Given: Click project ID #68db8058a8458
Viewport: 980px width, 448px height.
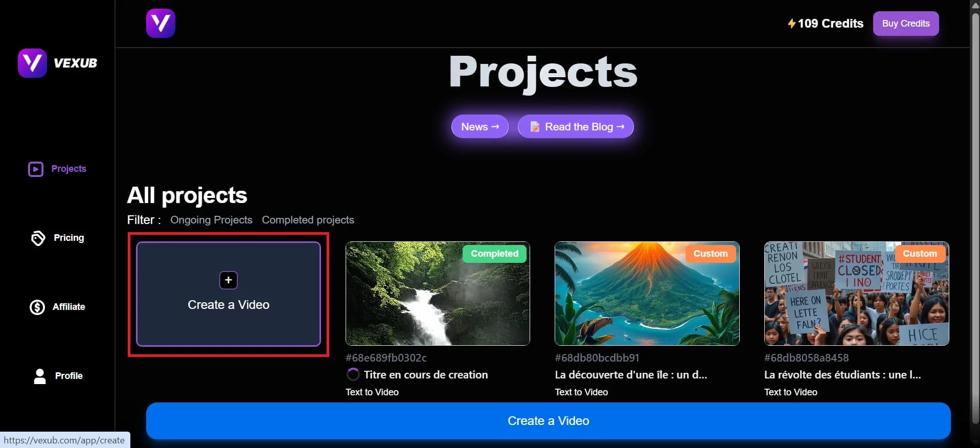Looking at the screenshot, I should coord(806,358).
